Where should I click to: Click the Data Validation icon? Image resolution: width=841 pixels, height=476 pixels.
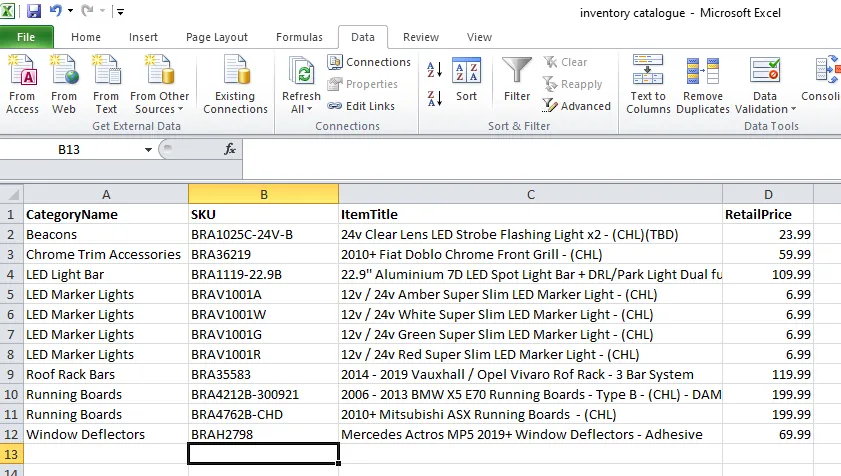(x=765, y=72)
